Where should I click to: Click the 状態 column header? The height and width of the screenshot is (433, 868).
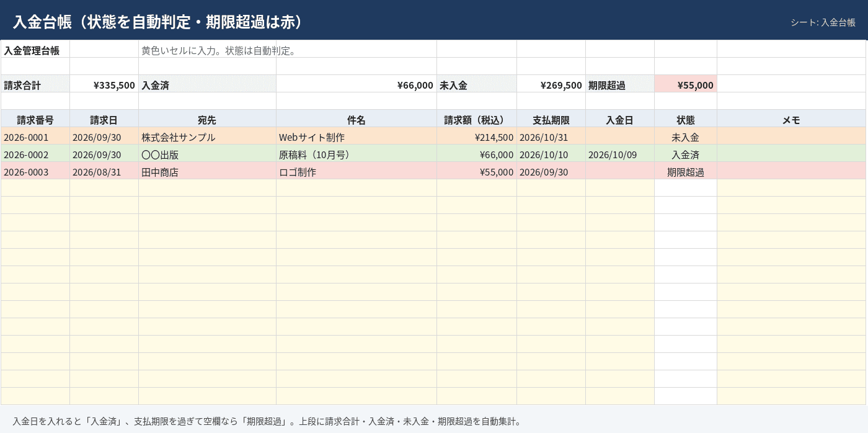click(x=686, y=118)
